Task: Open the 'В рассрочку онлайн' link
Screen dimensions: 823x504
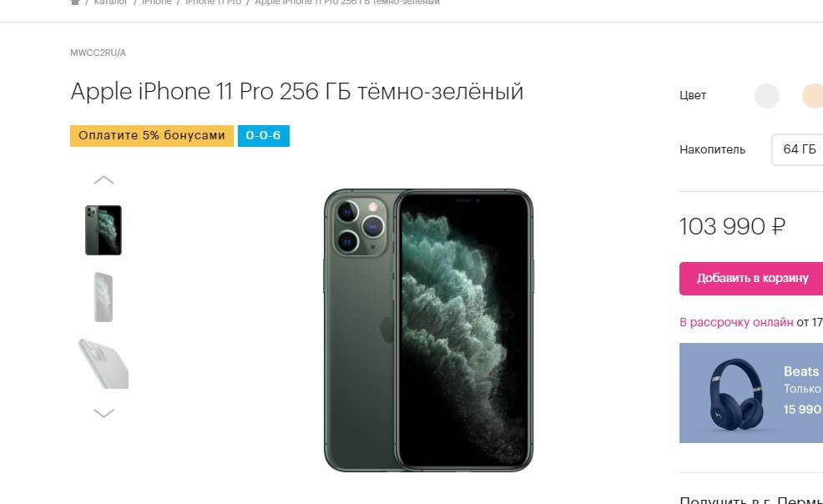Action: [x=736, y=322]
